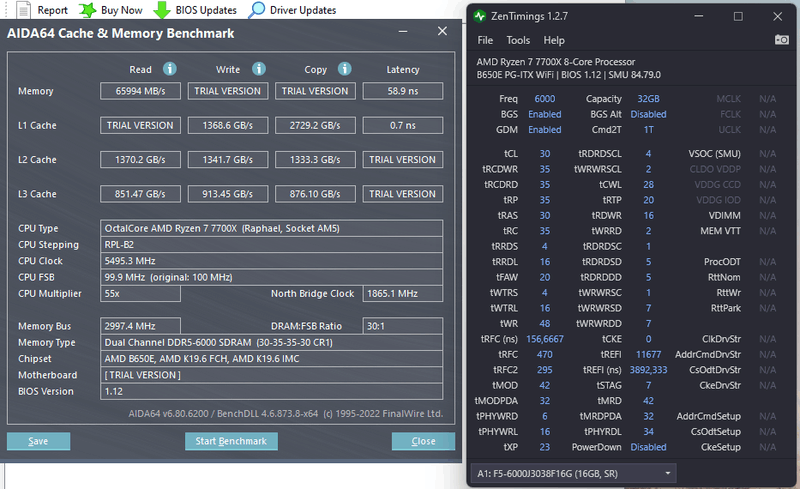
Task: Click the tCL 30 value
Action: click(544, 154)
